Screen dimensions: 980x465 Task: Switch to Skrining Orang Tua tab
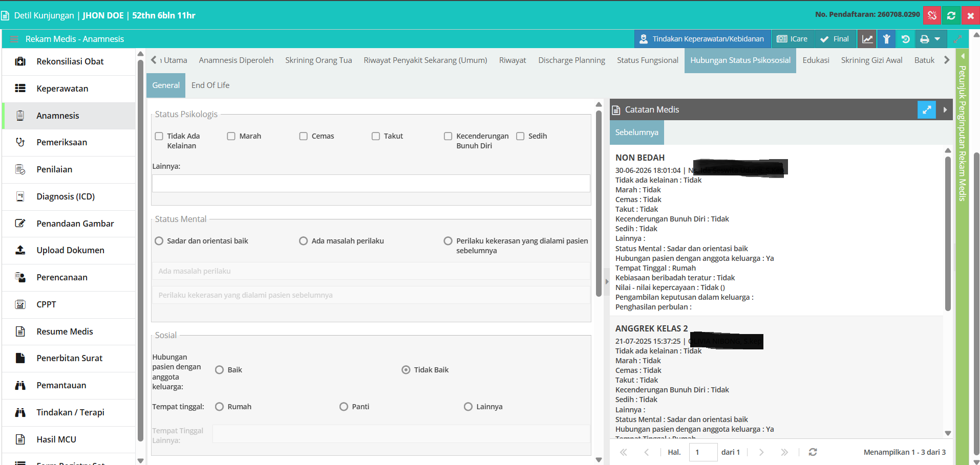coord(318,60)
